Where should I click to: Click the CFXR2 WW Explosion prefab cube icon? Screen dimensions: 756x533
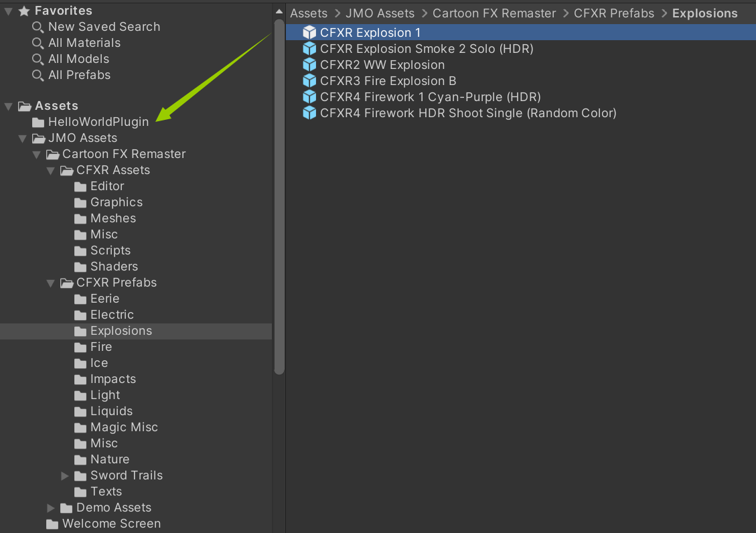(309, 64)
